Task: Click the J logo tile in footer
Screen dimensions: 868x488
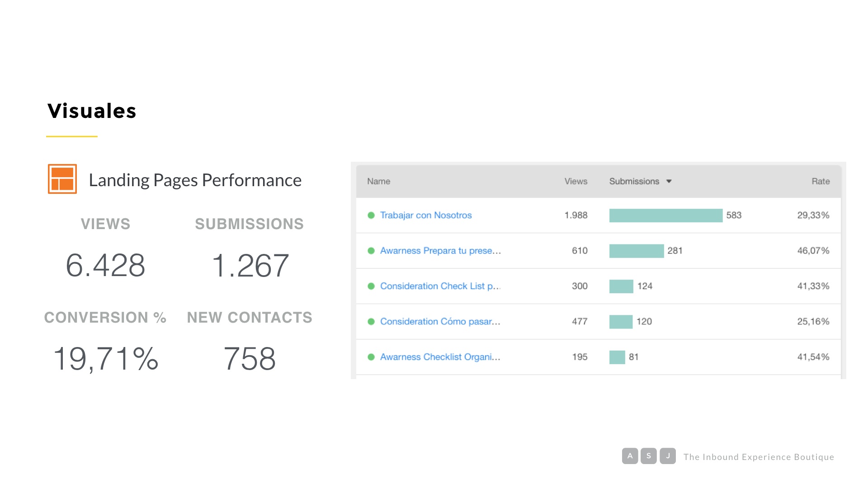Action: [x=668, y=456]
